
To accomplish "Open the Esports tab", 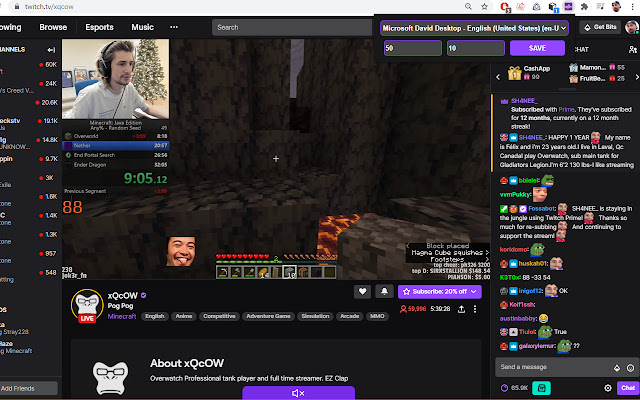I will click(x=99, y=27).
